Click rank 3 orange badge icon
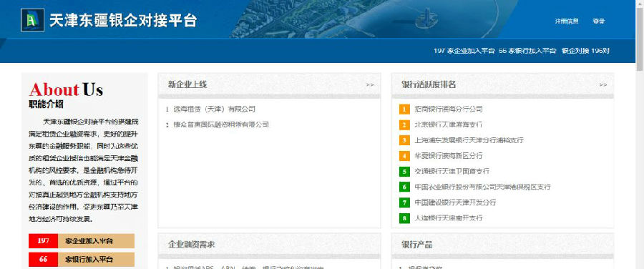644x269 pixels. pyautogui.click(x=404, y=140)
